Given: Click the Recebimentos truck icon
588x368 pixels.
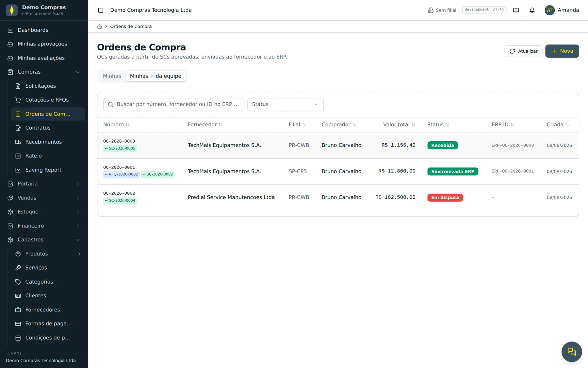Looking at the screenshot, I should coord(18,142).
